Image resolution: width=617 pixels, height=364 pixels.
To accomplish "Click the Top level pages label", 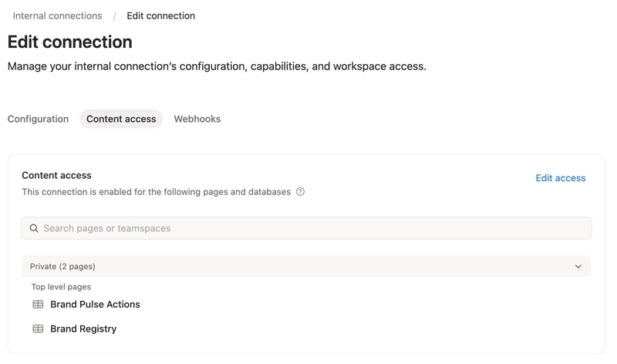I will (x=61, y=287).
